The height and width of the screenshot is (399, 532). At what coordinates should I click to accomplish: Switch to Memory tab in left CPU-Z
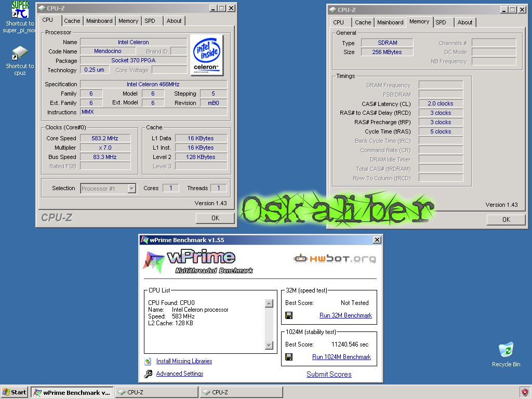coord(128,21)
